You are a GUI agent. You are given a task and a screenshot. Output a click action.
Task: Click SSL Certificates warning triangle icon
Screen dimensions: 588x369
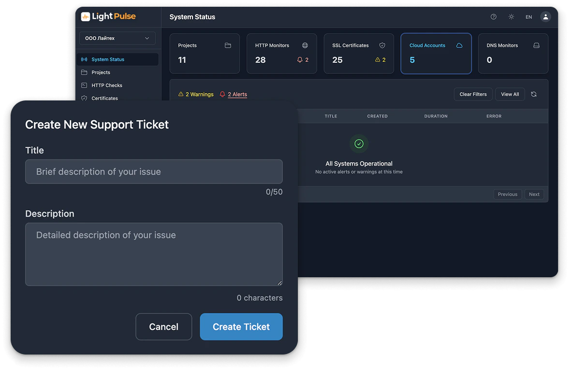click(x=378, y=60)
